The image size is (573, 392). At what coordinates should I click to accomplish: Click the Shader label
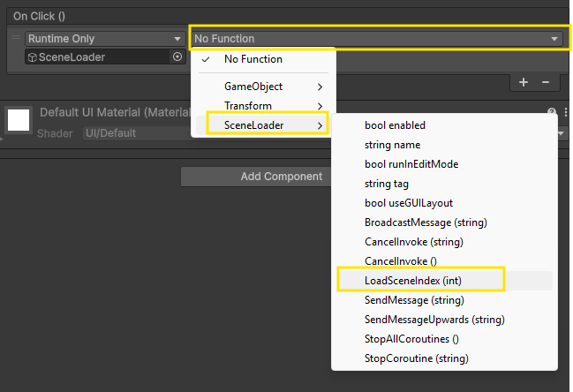[55, 133]
